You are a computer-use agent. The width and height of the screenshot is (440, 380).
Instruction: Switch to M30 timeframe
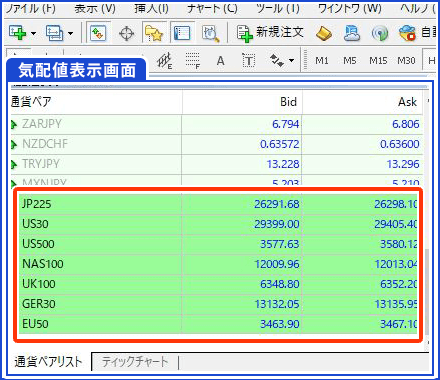point(406,61)
